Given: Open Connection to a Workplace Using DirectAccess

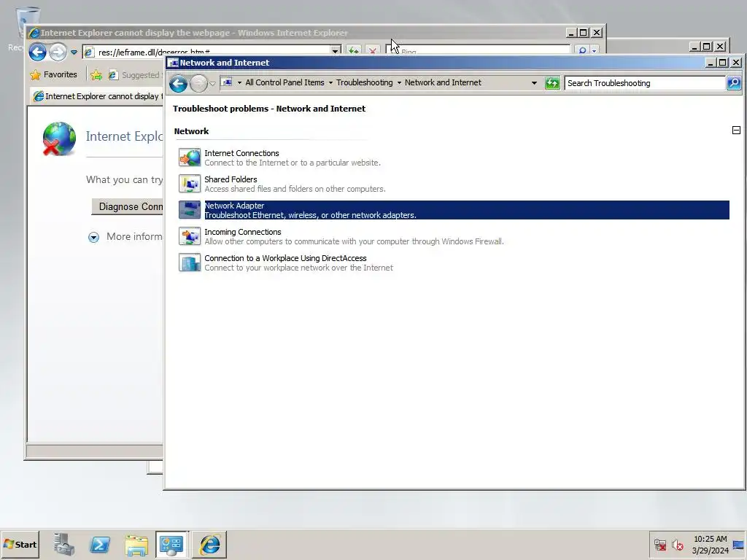Looking at the screenshot, I should tap(285, 258).
